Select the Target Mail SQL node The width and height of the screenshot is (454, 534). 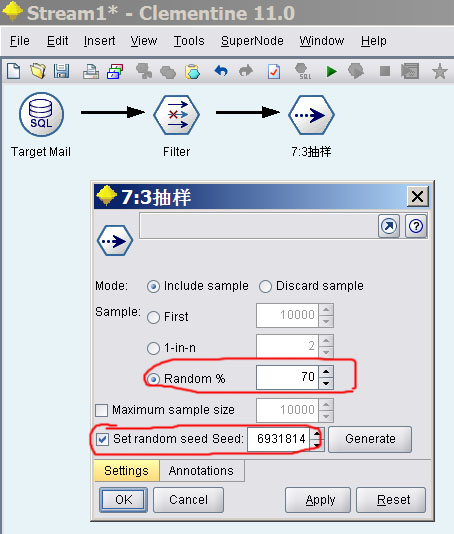coord(41,115)
